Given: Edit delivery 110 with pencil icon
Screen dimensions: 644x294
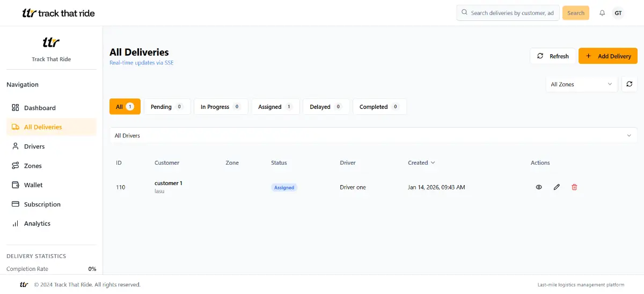Looking at the screenshot, I should 557,187.
